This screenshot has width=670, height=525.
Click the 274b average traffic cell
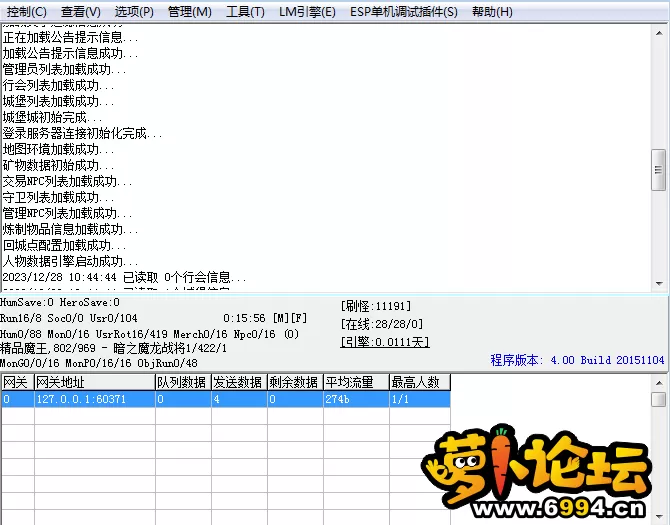356,399
